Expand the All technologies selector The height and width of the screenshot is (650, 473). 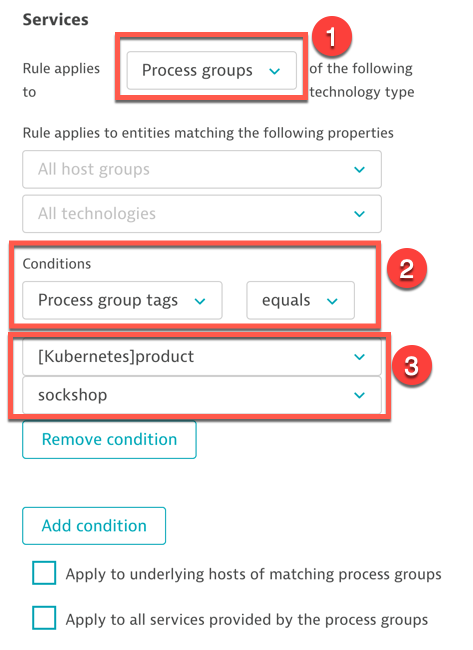point(202,214)
